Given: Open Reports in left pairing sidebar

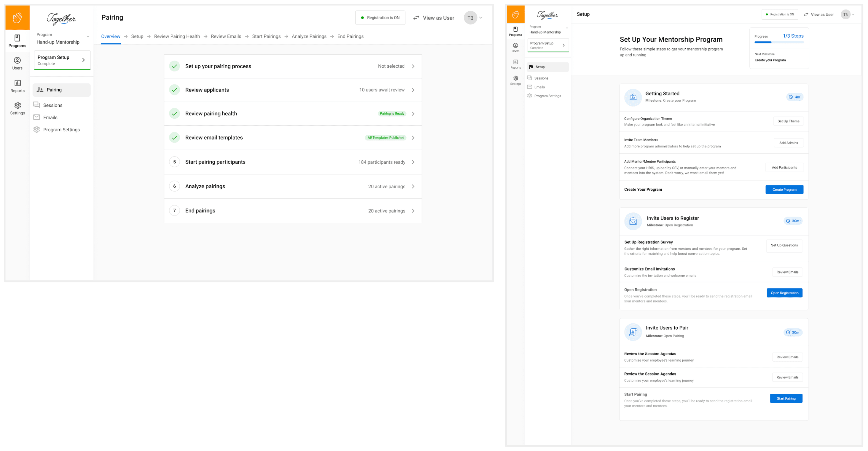Looking at the screenshot, I should click(17, 86).
